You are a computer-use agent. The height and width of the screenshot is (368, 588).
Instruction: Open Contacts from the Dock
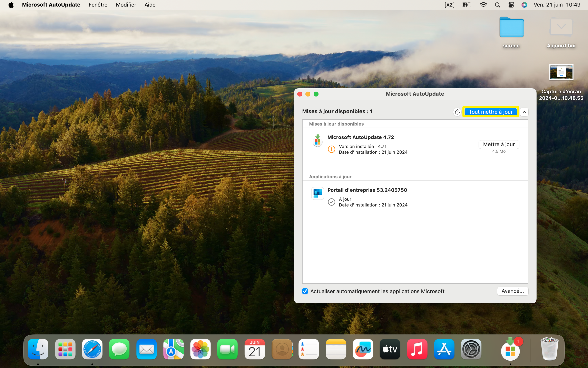pos(282,349)
